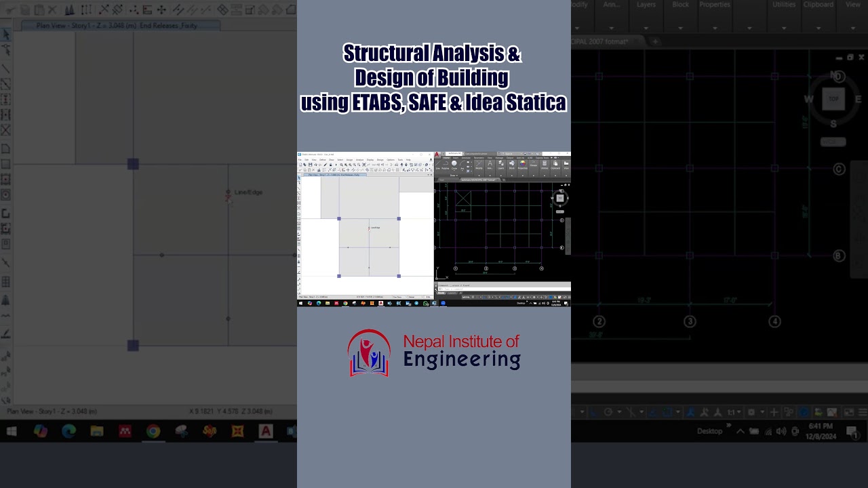Expand the View ribbon panel
This screenshot has width=868, height=488.
pyautogui.click(x=852, y=28)
